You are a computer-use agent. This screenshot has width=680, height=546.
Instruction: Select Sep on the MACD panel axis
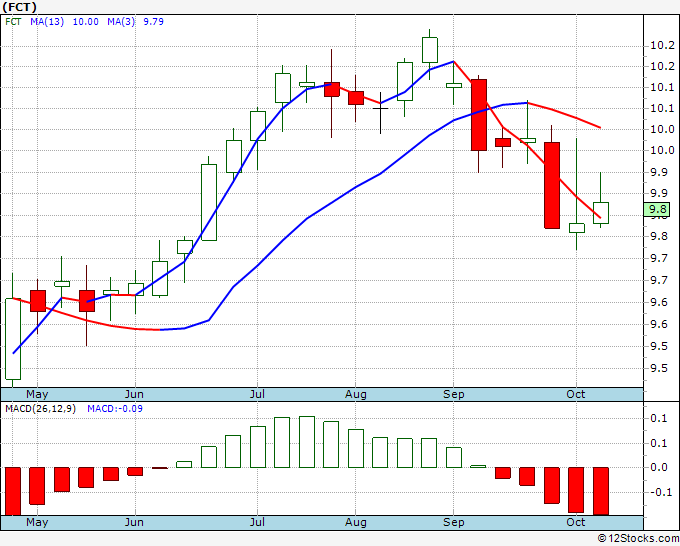454,522
